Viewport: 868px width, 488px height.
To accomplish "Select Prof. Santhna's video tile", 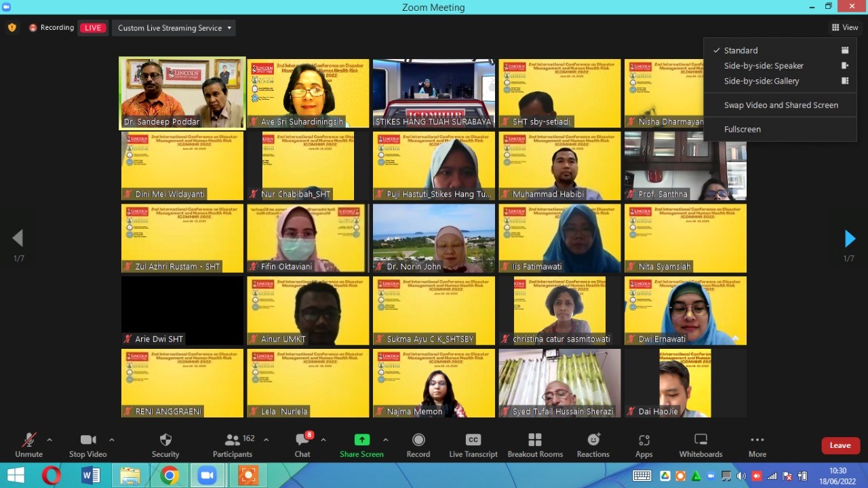I will pyautogui.click(x=686, y=166).
